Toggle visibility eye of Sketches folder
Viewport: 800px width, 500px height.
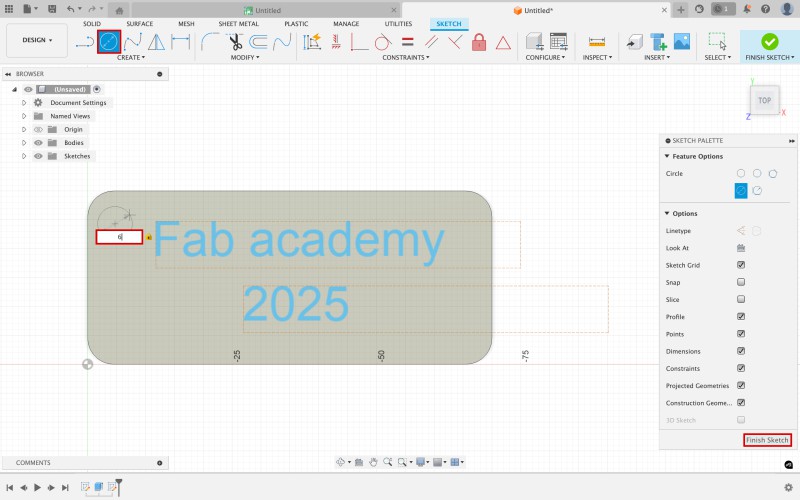pyautogui.click(x=38, y=156)
